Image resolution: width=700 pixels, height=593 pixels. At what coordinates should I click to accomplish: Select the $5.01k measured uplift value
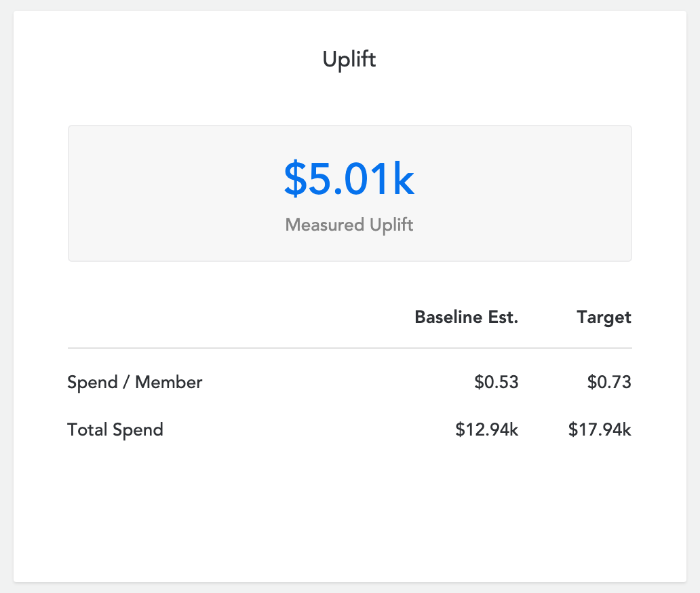tap(349, 179)
